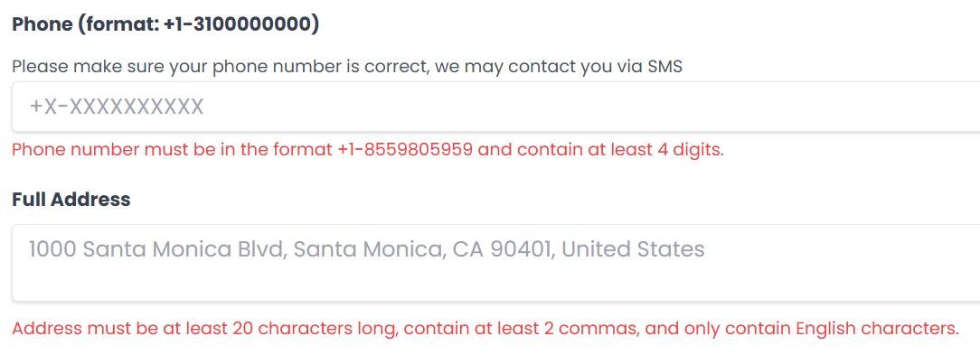Click the +X-XXXXXXXXXX placeholder text
Screen dimensions: 980x355
coord(117,107)
